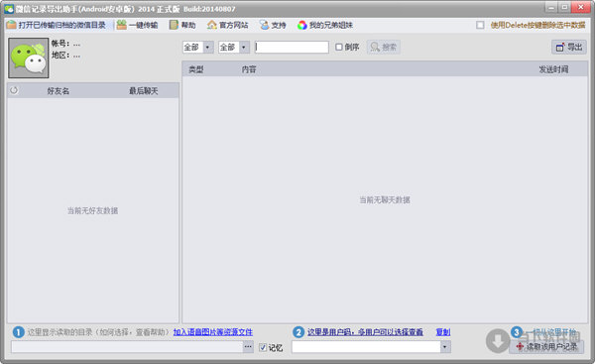Open the transferred WeChat archive directory
The height and width of the screenshot is (364, 595).
[57, 25]
